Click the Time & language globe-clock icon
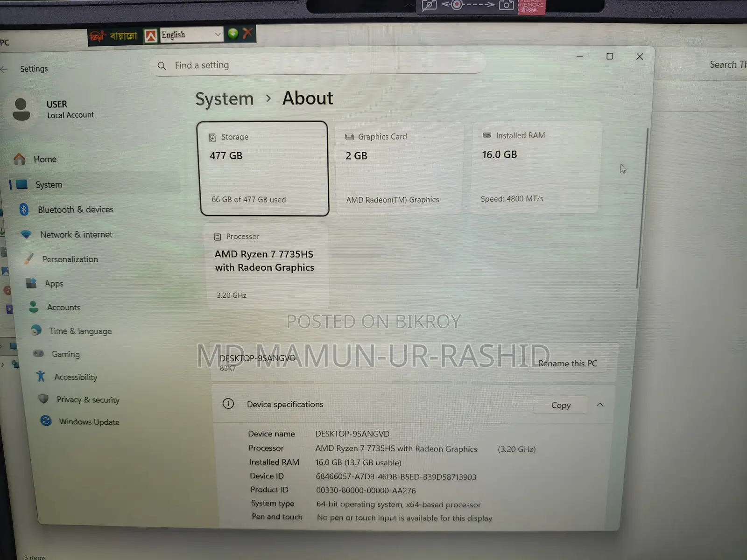The height and width of the screenshot is (560, 747). (x=36, y=330)
